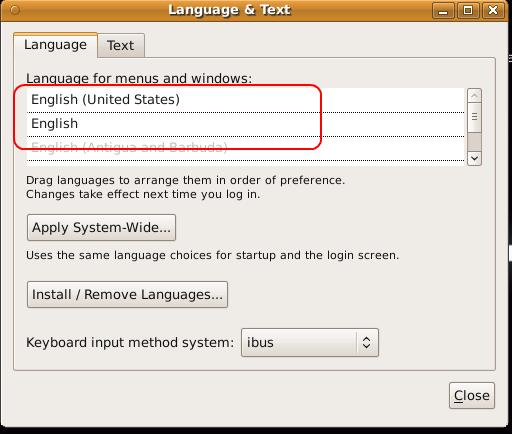The width and height of the screenshot is (512, 434).
Task: Click the Apply System-Wide button
Action: click(101, 228)
